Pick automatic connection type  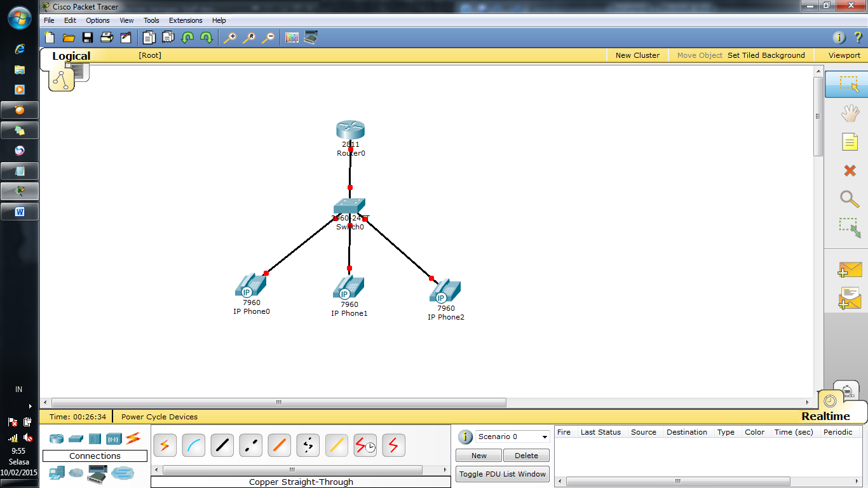165,445
